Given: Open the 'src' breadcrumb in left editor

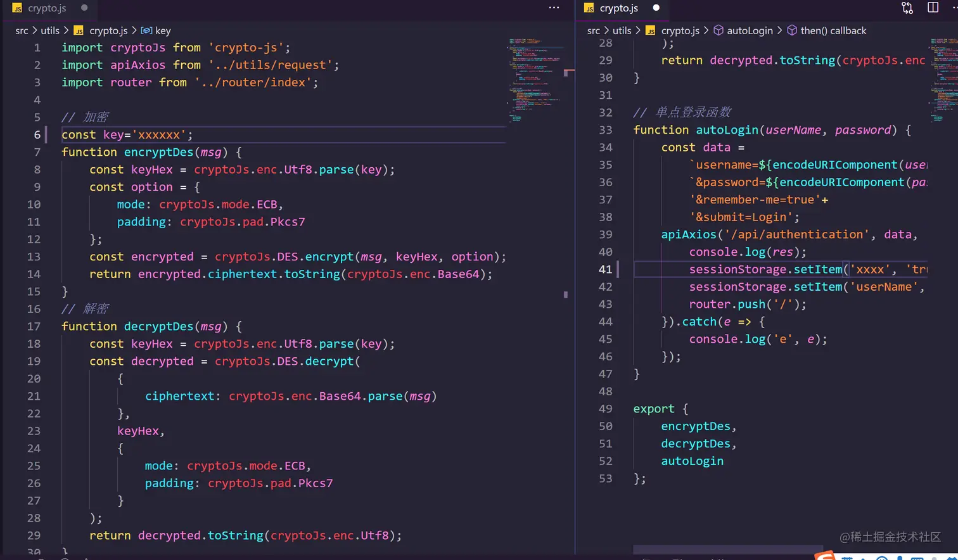Looking at the screenshot, I should pyautogui.click(x=22, y=30).
